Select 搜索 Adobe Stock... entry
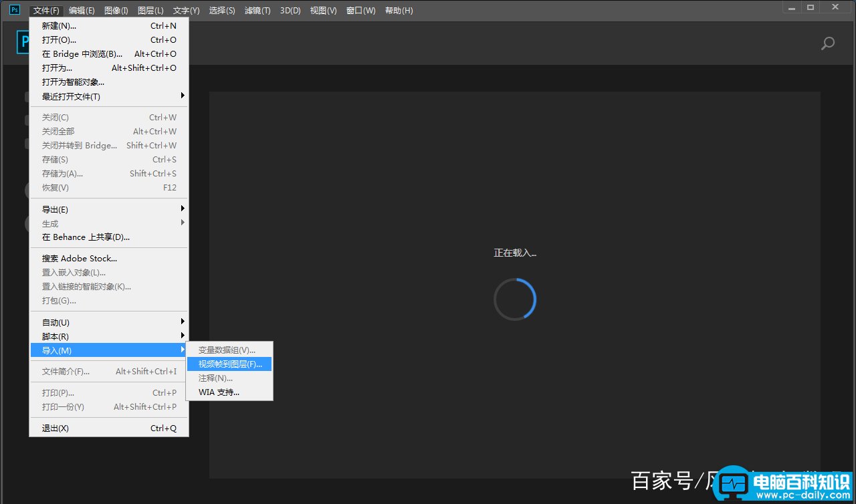 pos(109,259)
